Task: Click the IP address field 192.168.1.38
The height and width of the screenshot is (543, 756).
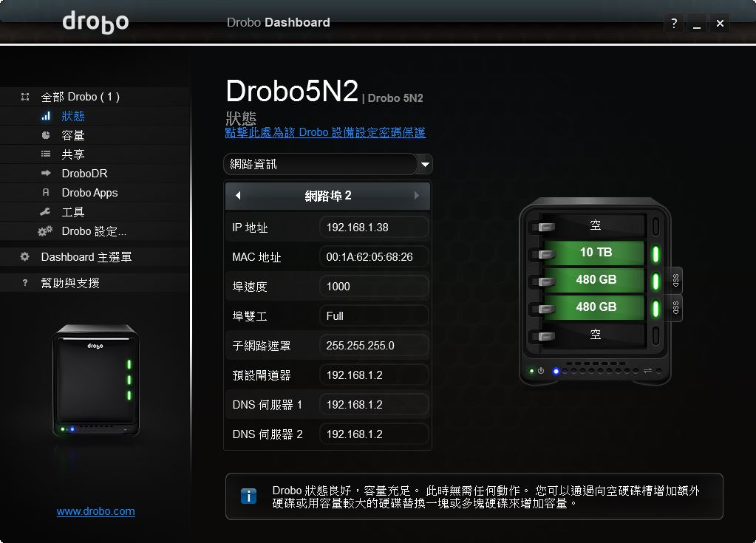Action: click(x=374, y=228)
